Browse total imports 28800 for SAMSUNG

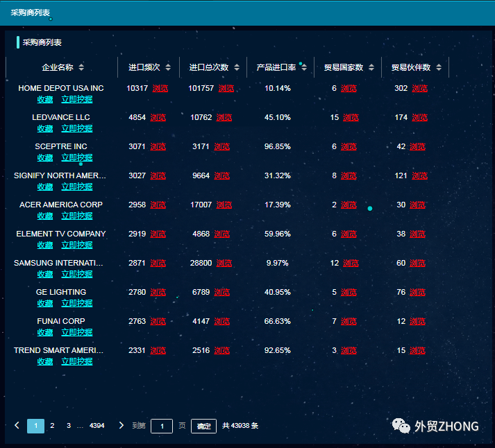pyautogui.click(x=224, y=263)
